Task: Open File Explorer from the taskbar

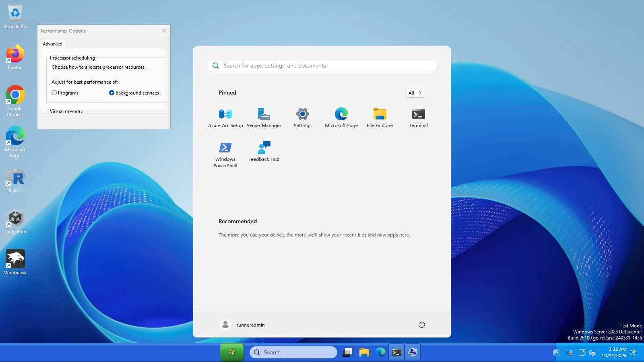Action: (364, 352)
